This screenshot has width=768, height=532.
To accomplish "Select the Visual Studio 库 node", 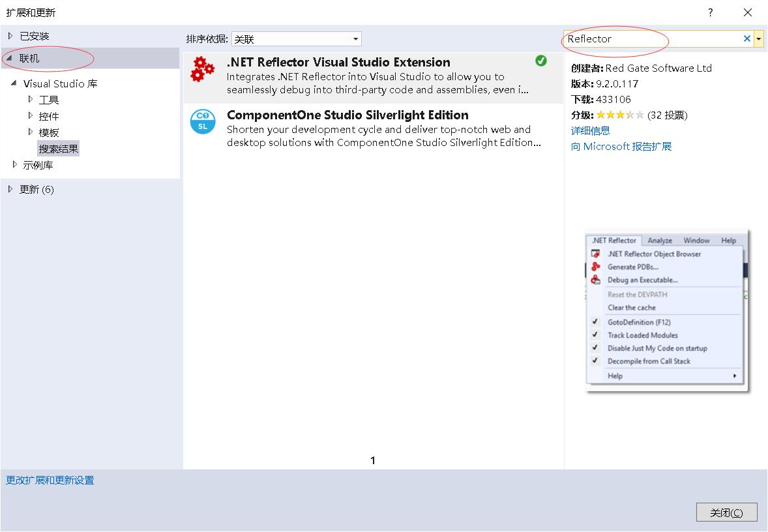I will 60,83.
